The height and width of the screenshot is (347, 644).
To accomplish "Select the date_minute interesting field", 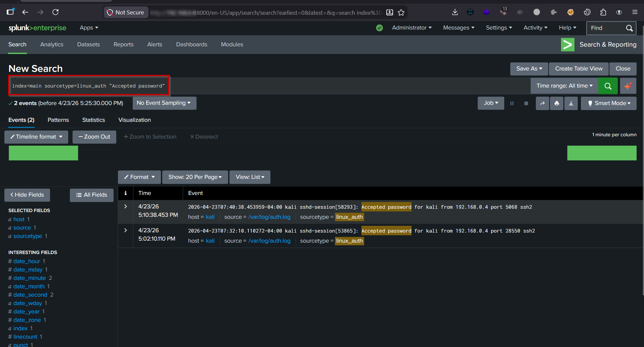I will [x=30, y=278].
